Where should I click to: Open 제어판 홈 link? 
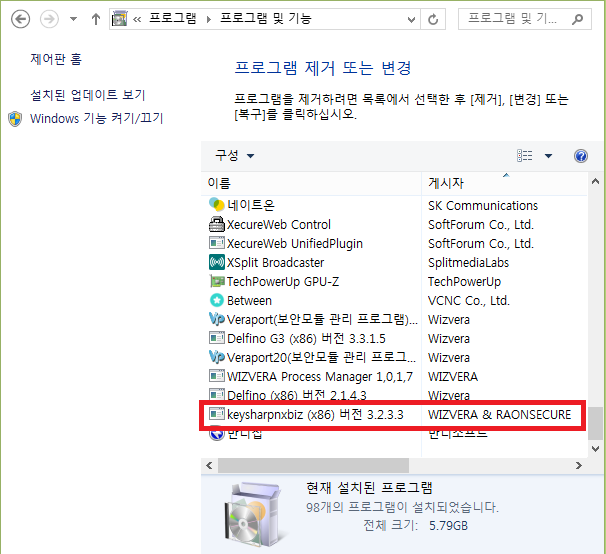coord(56,59)
